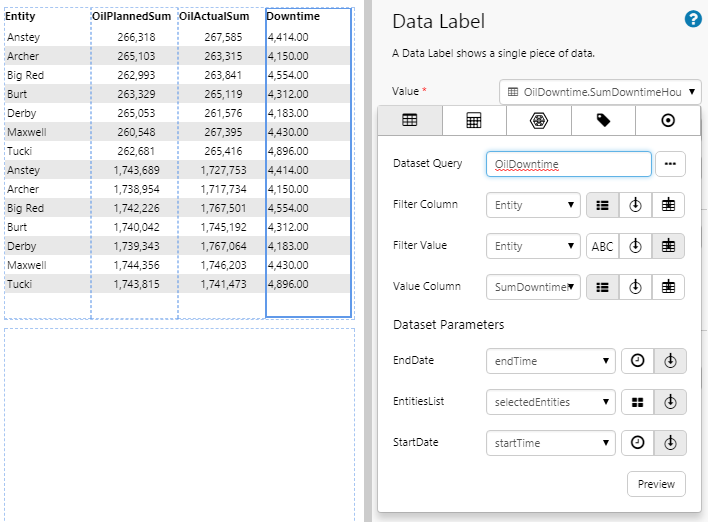708x522 pixels.
Task: Click the Dataset Query input field
Action: pos(568,164)
